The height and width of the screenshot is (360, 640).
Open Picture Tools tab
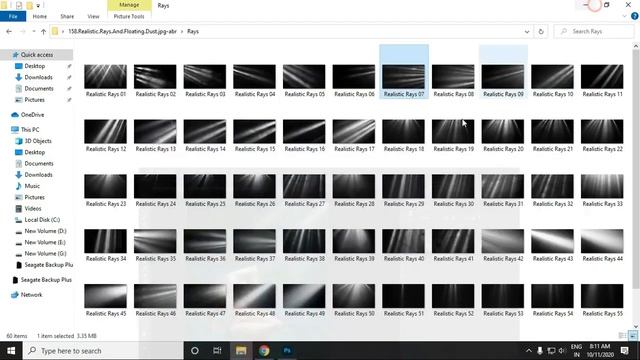(129, 16)
